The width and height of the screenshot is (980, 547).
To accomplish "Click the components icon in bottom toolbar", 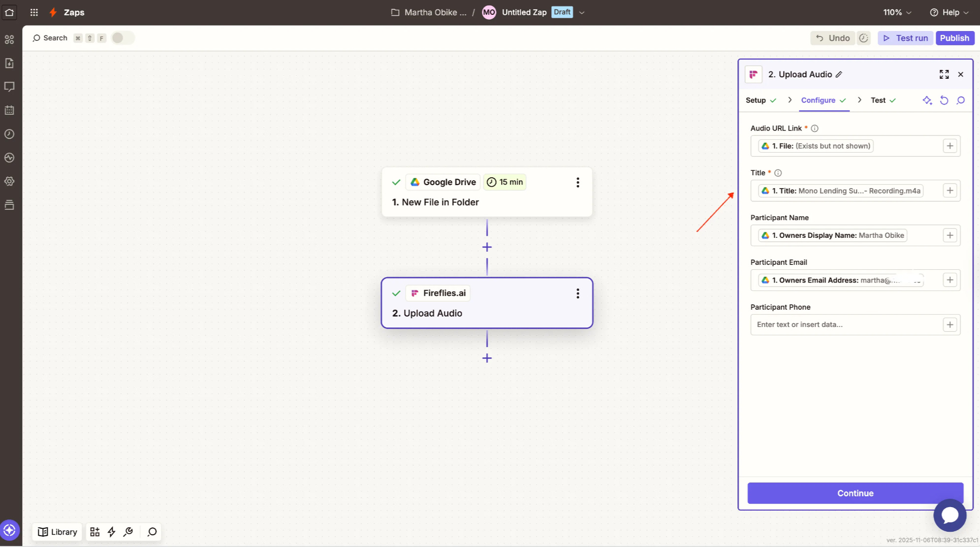I will point(95,532).
